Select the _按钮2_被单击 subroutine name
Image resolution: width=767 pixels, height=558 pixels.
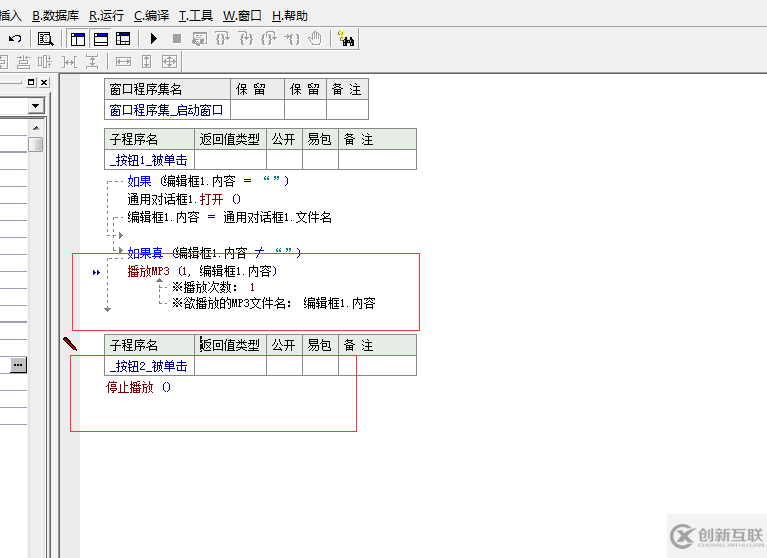coord(149,366)
